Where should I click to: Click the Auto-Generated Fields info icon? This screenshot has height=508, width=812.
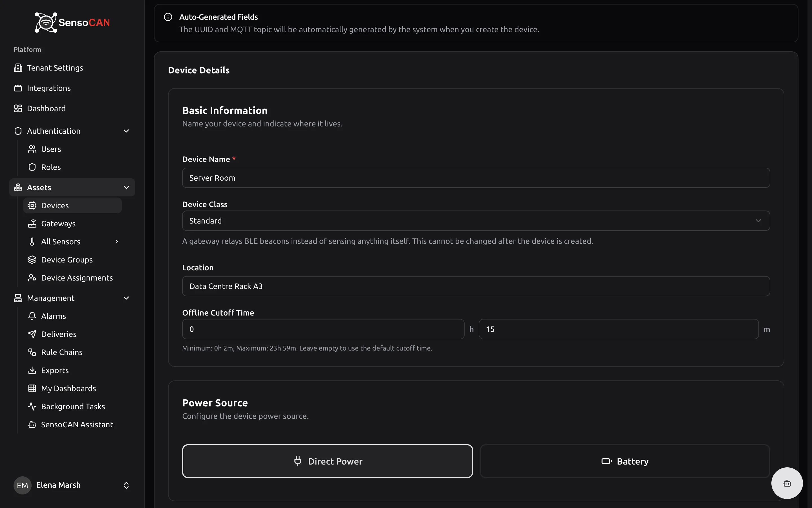(168, 17)
